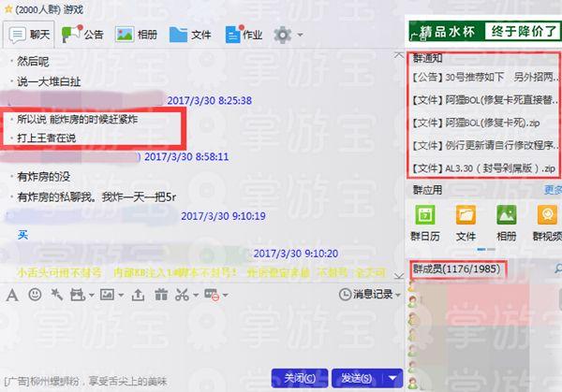Click the member search magnifier icon
The width and height of the screenshot is (562, 392).
click(557, 269)
